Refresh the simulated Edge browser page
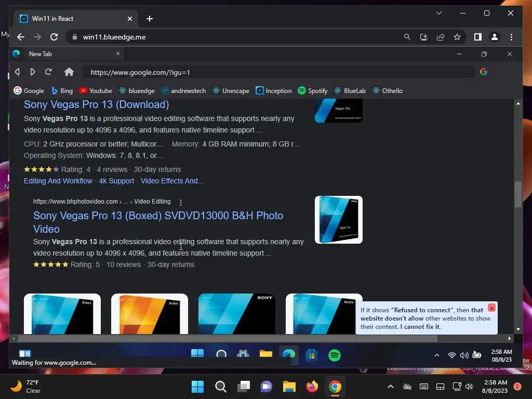532x399 pixels. [x=48, y=72]
